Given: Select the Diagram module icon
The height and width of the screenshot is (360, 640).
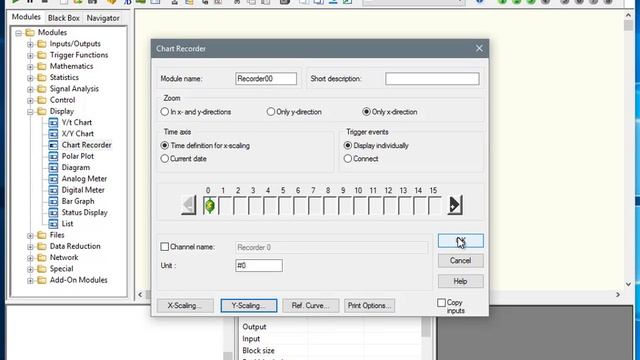Looking at the screenshot, I should 53,167.
